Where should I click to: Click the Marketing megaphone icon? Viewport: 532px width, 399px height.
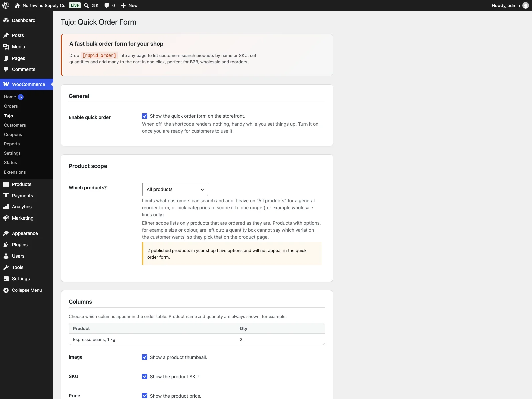pos(6,218)
